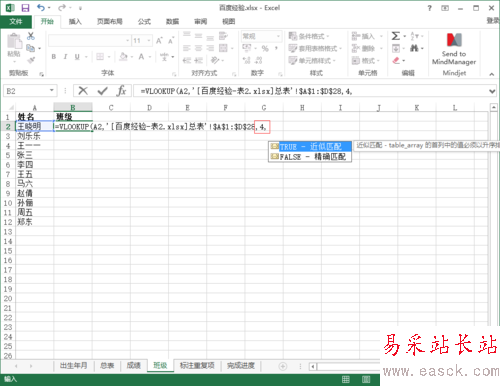Select TRUE approximate match option
The image size is (500, 386).
click(x=310, y=146)
